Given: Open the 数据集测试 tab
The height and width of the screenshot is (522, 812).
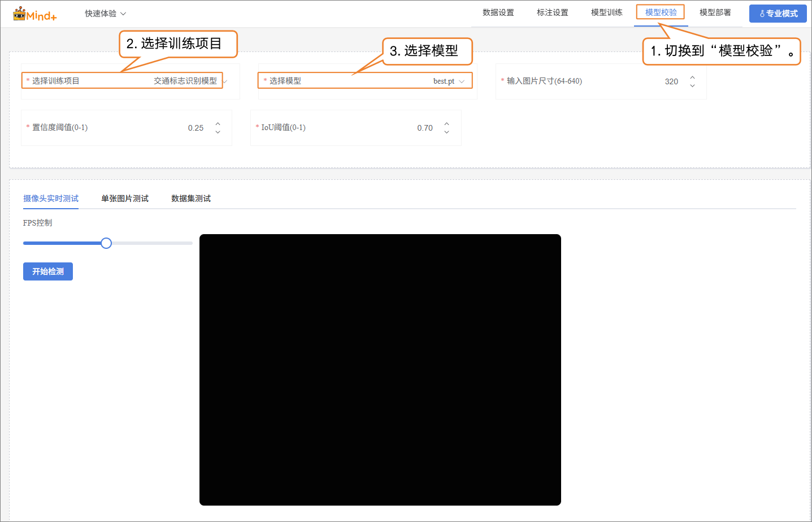Looking at the screenshot, I should click(190, 199).
